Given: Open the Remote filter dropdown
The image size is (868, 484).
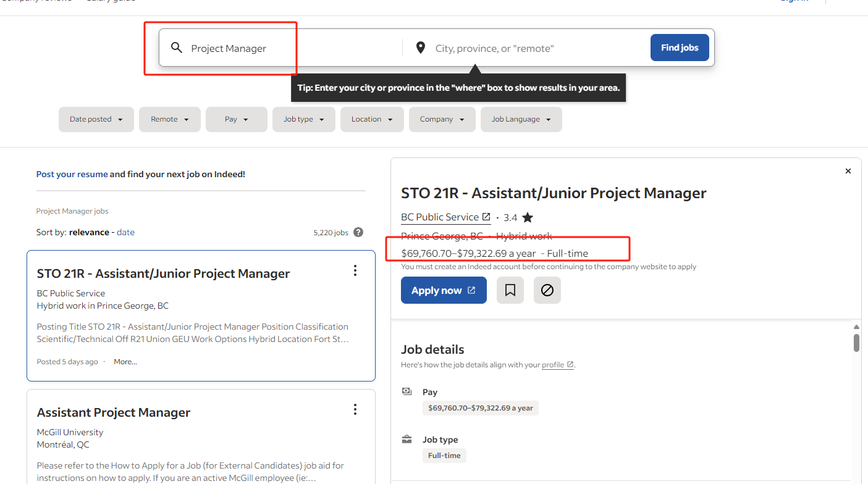Looking at the screenshot, I should coord(170,119).
